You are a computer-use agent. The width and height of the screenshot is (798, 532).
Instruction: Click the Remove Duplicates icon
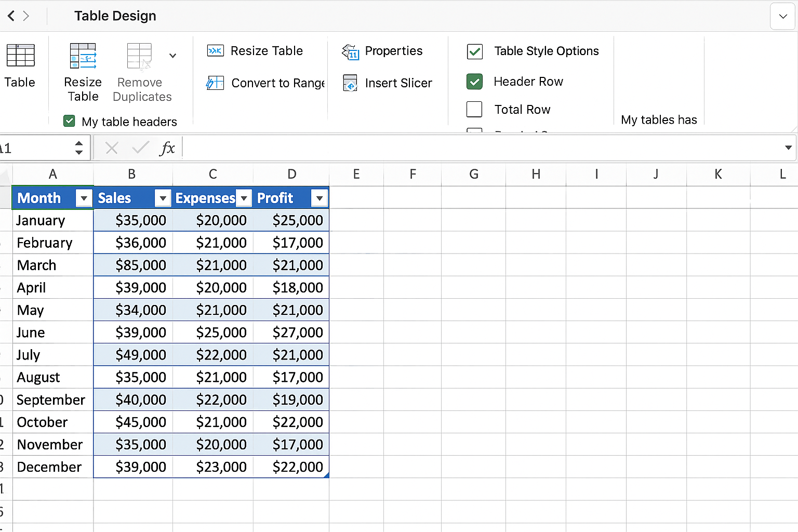(140, 56)
